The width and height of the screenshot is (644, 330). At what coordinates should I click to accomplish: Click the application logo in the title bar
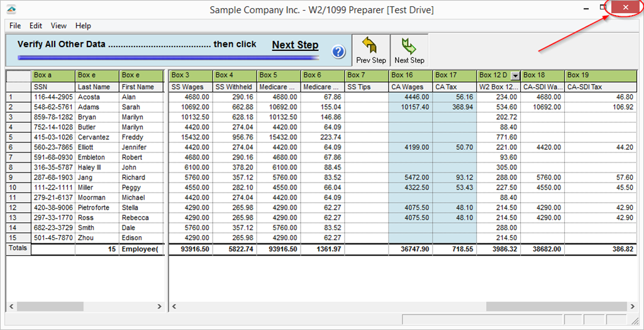point(11,9)
